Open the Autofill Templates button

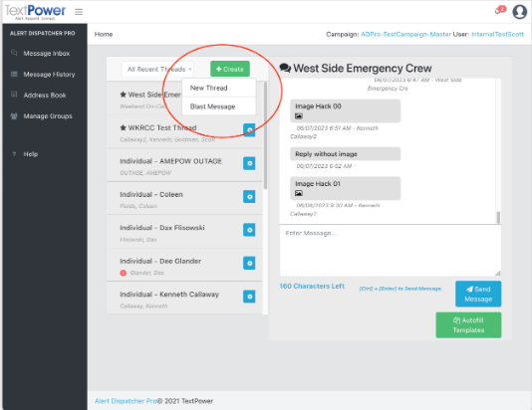pyautogui.click(x=468, y=325)
